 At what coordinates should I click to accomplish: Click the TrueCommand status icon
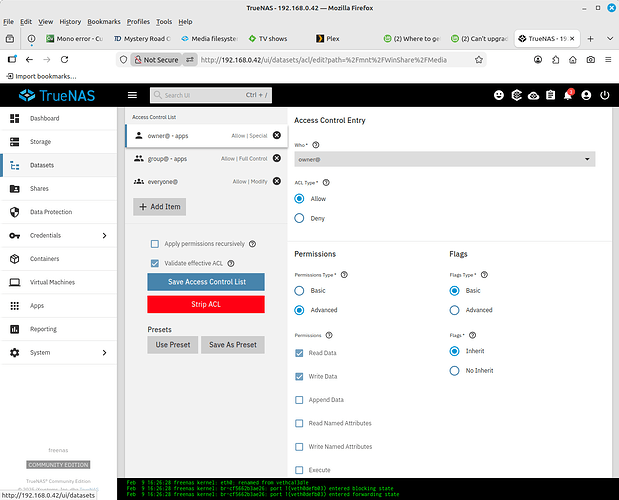click(516, 95)
